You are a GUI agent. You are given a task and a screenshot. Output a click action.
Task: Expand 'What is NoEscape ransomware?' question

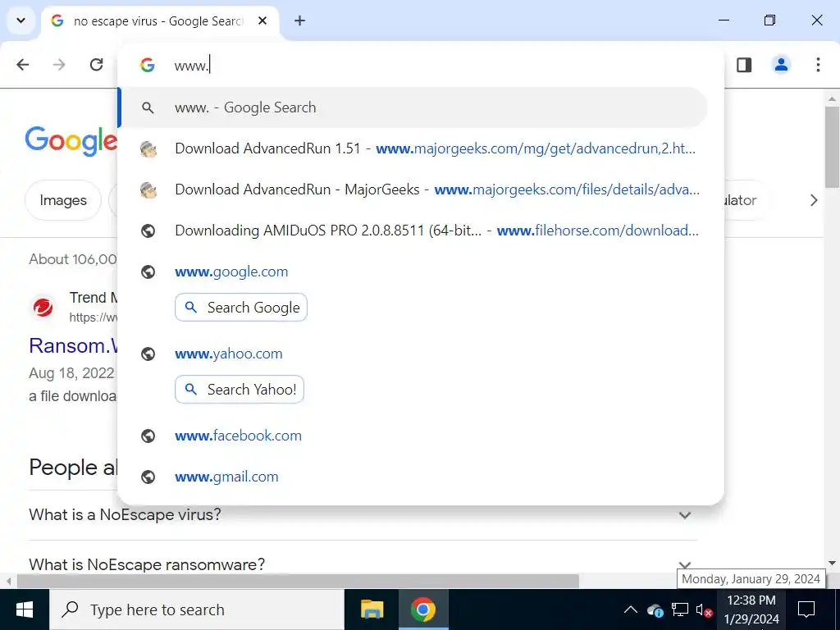(x=363, y=563)
